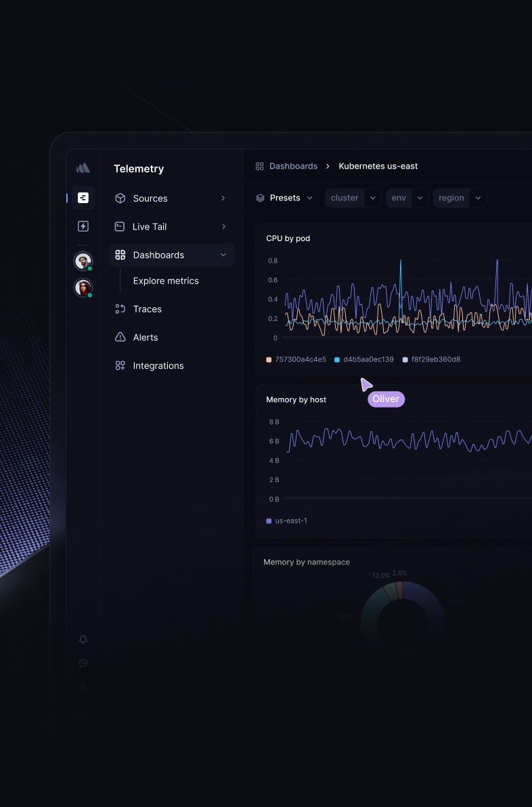Click the env filter label
Image resolution: width=532 pixels, height=807 pixels.
[x=399, y=198]
